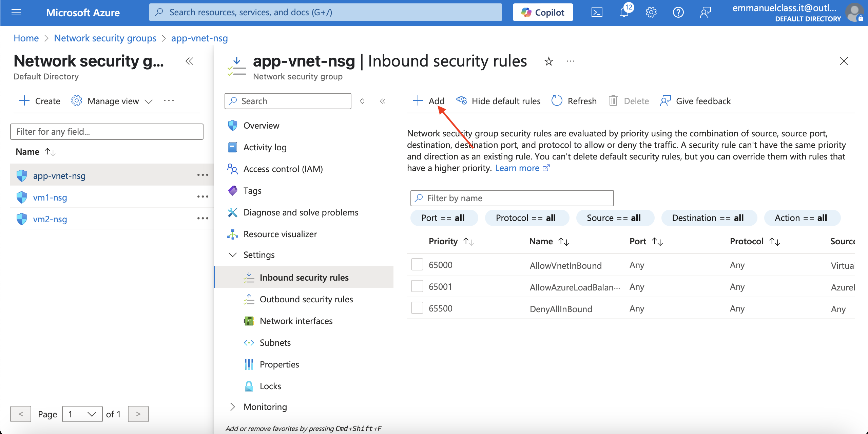The image size is (868, 434).
Task: Click Hide default rules
Action: point(498,101)
